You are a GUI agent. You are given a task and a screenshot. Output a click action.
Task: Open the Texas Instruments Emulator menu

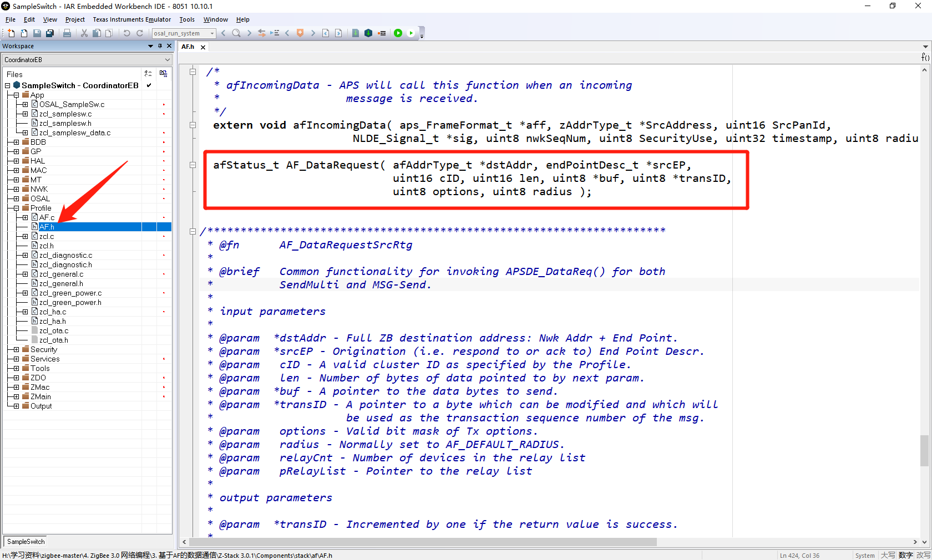[131, 19]
